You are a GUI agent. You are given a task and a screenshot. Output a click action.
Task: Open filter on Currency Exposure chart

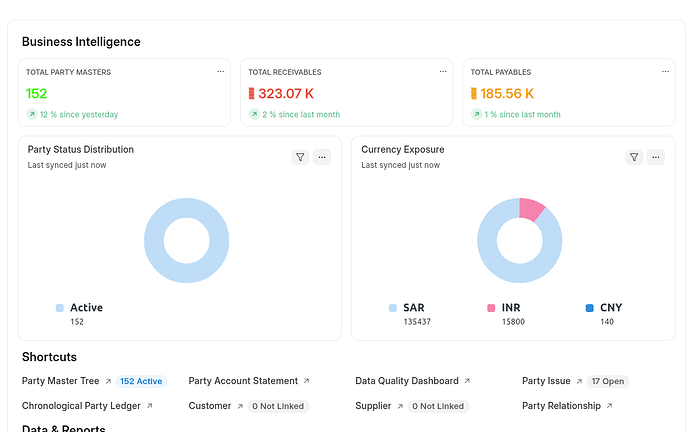pos(633,157)
